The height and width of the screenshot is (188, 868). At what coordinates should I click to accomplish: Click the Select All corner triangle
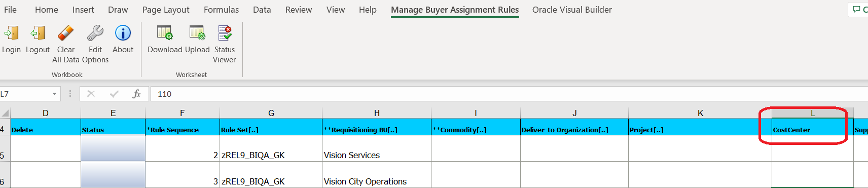[5, 113]
